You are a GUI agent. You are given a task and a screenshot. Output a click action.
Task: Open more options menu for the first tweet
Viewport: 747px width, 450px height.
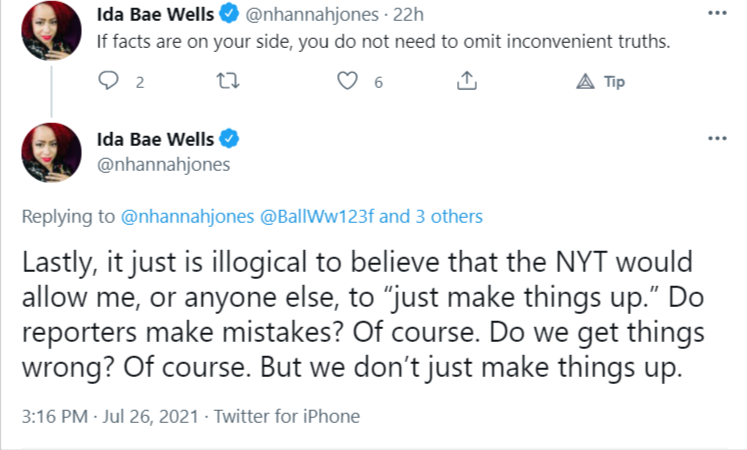(x=716, y=16)
